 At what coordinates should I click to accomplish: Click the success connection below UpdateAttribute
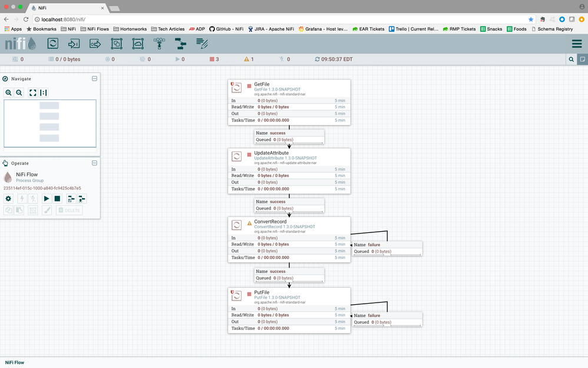pos(289,205)
